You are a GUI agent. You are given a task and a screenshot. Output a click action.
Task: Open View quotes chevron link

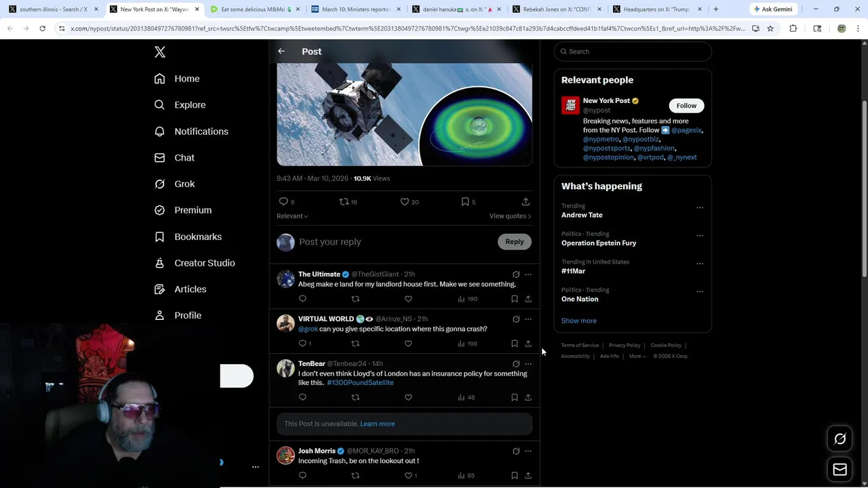[x=510, y=216]
